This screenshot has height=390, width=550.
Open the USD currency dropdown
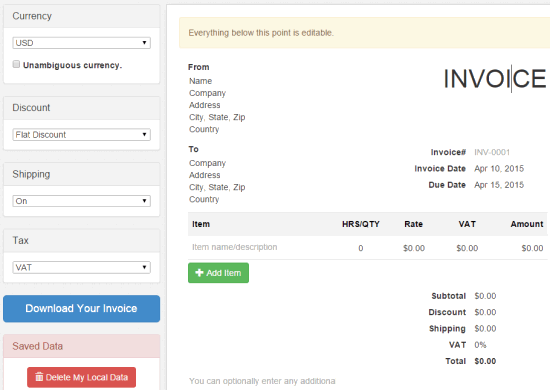(x=81, y=43)
